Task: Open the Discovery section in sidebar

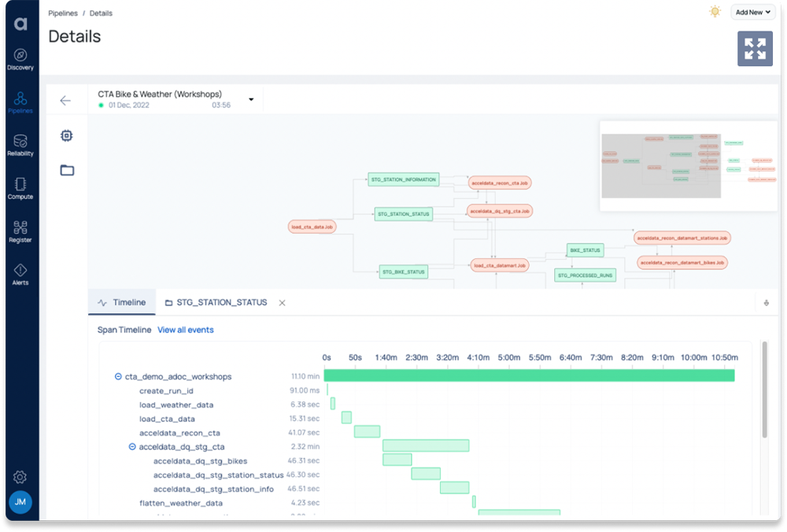Action: 20,57
